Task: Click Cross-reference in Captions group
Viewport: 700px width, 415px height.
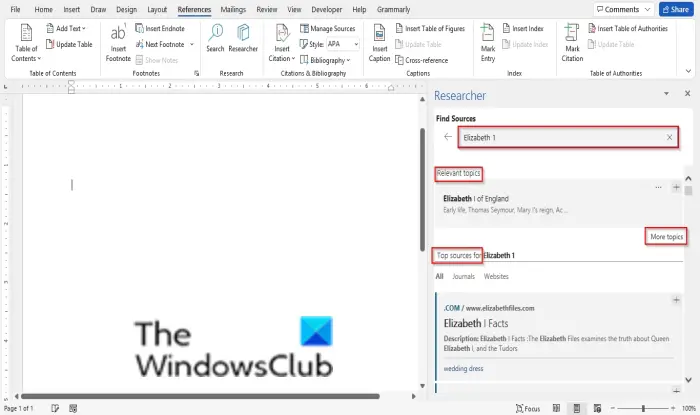Action: pos(422,60)
